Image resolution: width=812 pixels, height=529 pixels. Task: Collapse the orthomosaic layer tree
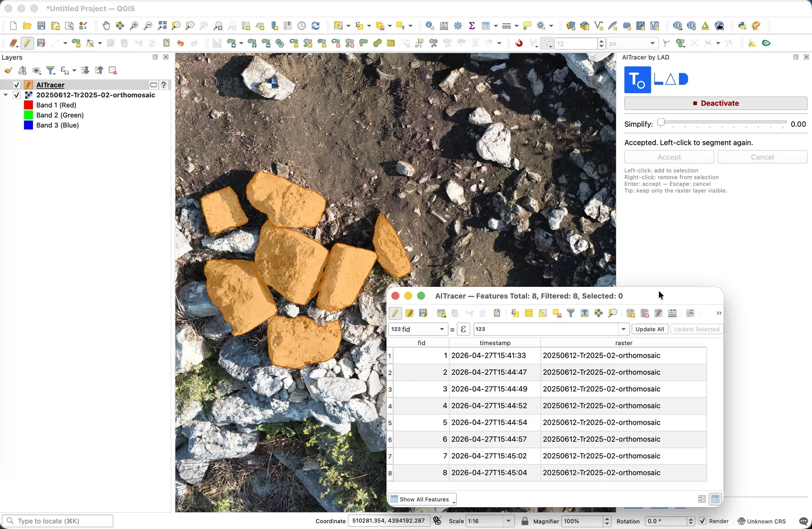point(6,95)
